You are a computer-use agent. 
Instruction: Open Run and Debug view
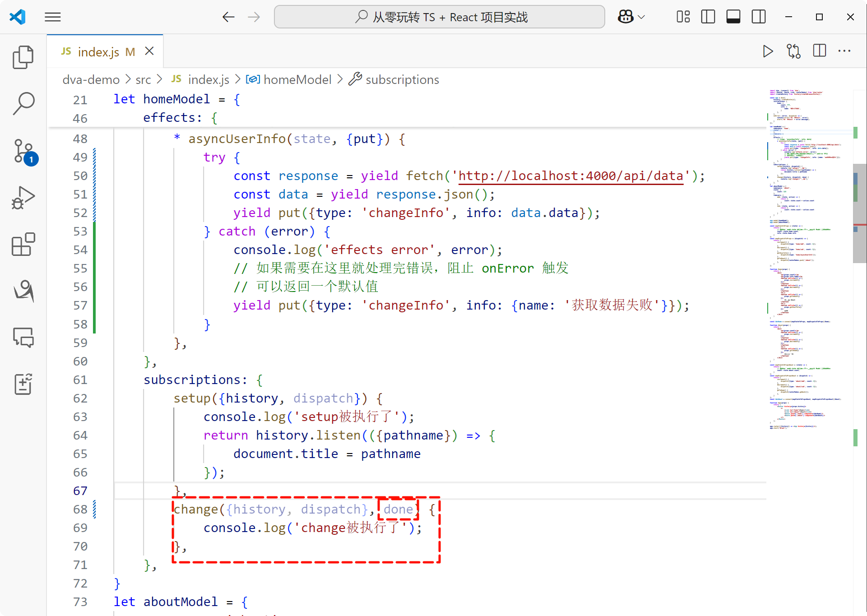(23, 198)
